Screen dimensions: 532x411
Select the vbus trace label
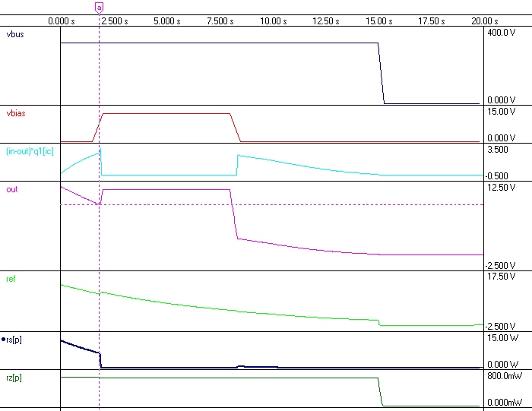[x=15, y=34]
